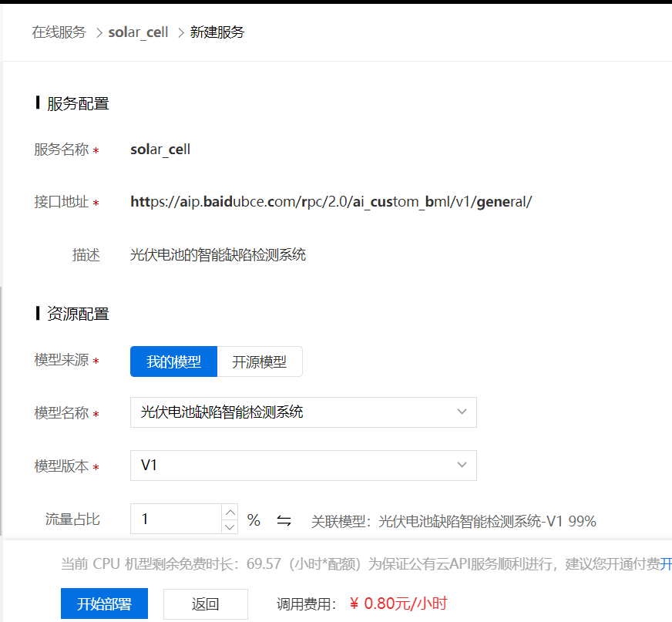Click the 返回 return button
The width and height of the screenshot is (672, 622).
coord(205,604)
